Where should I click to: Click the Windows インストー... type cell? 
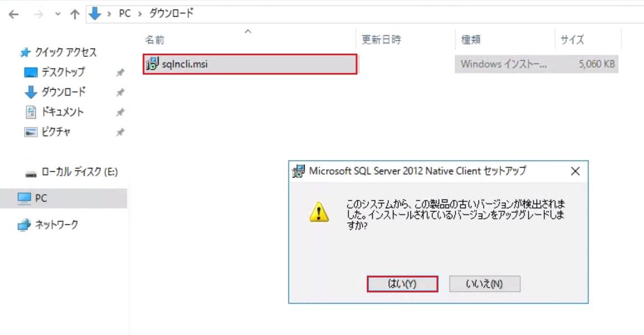tap(503, 64)
